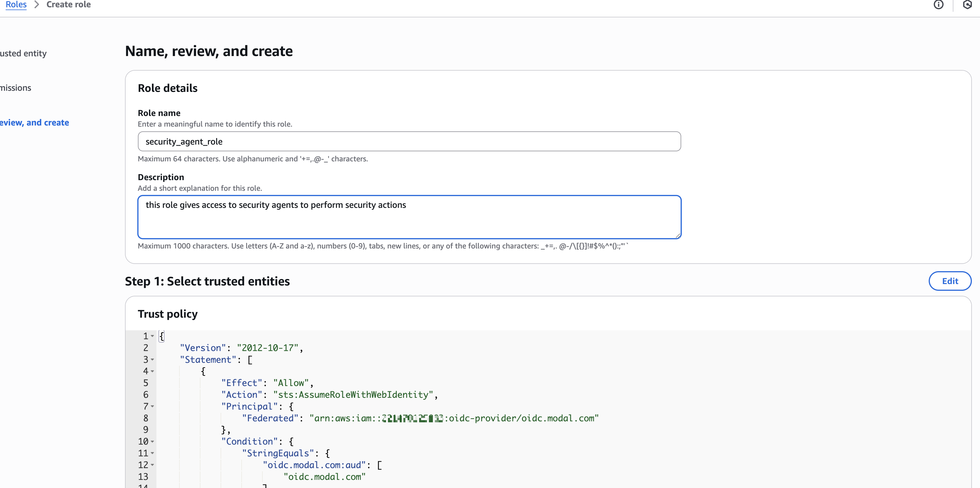Click the Create role breadcrumb text

[x=68, y=4]
